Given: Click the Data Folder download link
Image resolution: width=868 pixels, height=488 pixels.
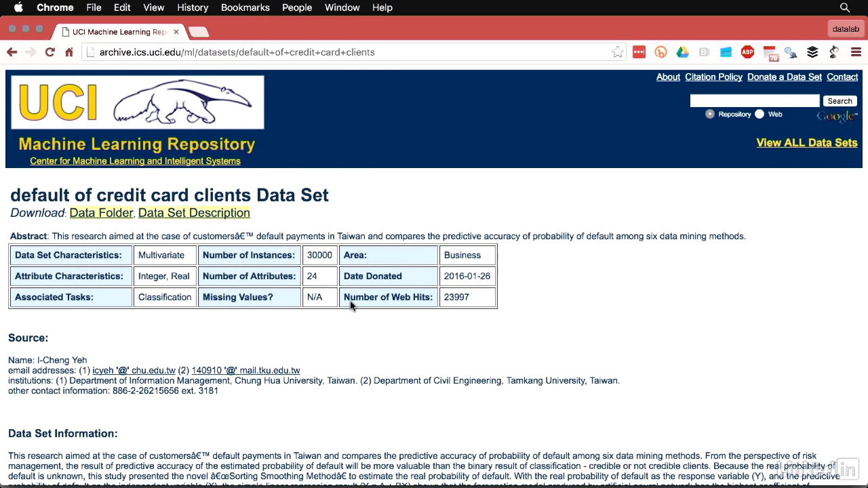Looking at the screenshot, I should point(101,213).
